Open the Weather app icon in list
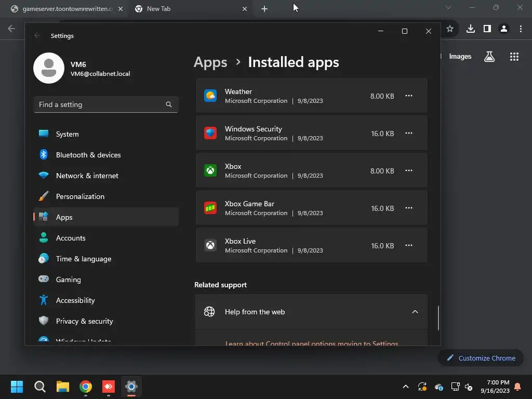Viewport: 532px width, 399px height. [210, 96]
